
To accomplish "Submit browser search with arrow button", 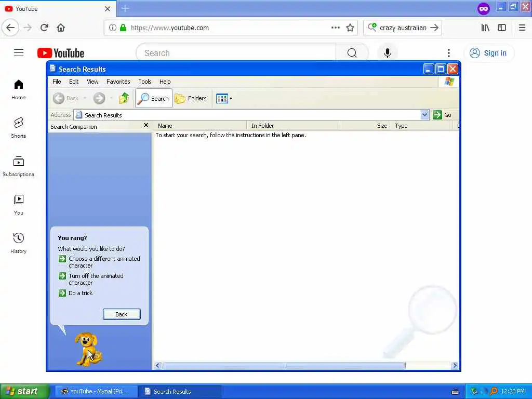I will (434, 28).
